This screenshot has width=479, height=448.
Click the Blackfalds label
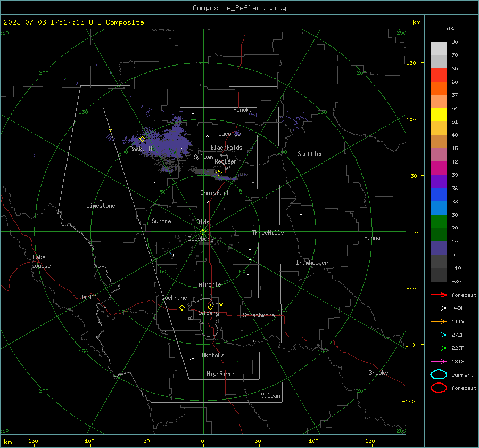pyautogui.click(x=226, y=148)
